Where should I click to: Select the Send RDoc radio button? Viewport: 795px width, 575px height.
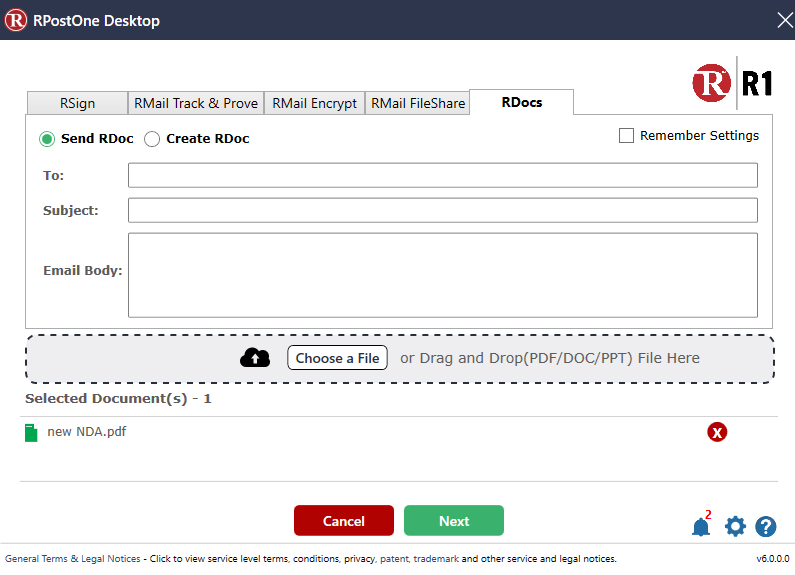point(47,139)
